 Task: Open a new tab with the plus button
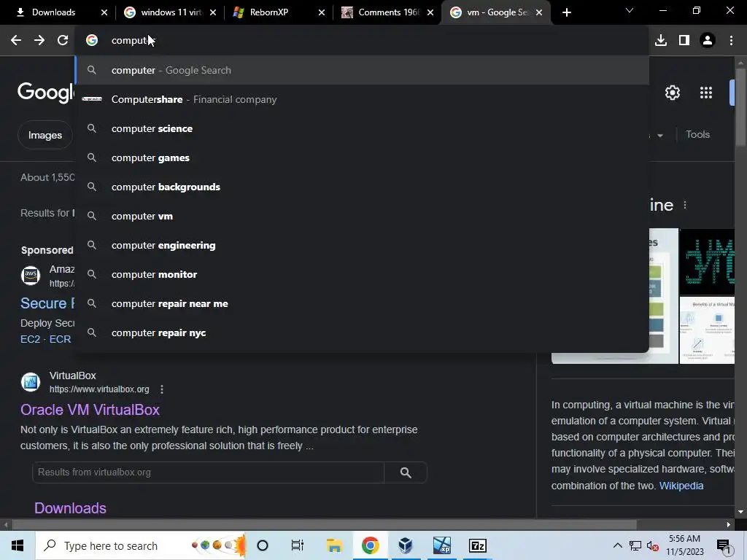coord(566,12)
